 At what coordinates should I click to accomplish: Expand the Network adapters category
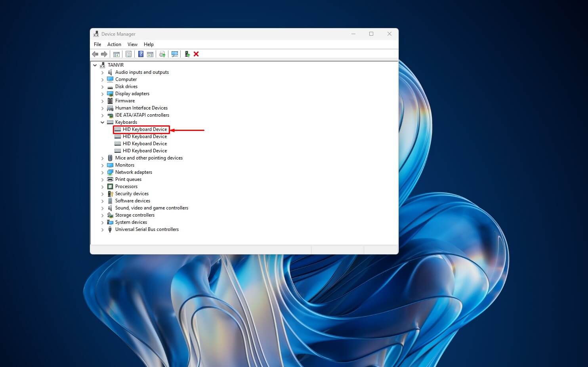103,172
